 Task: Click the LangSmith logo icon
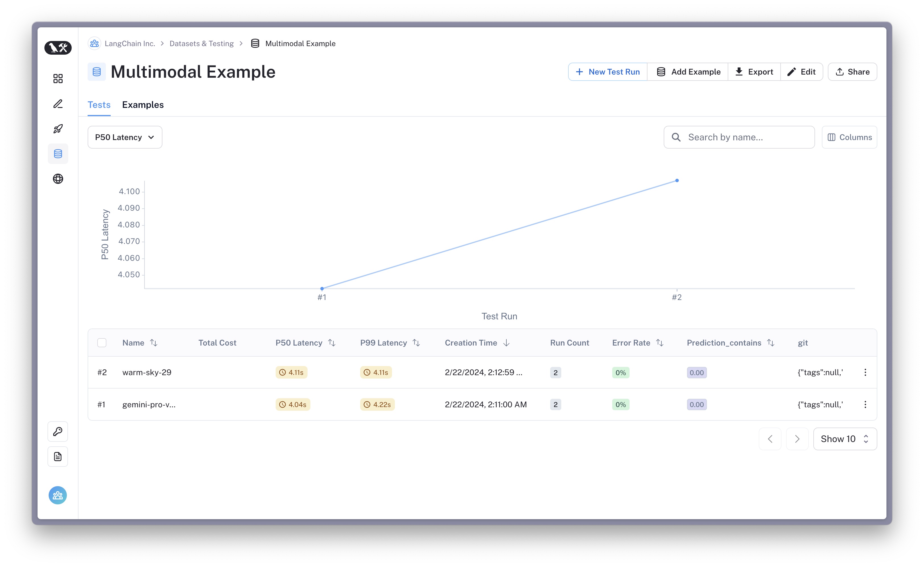(x=58, y=48)
